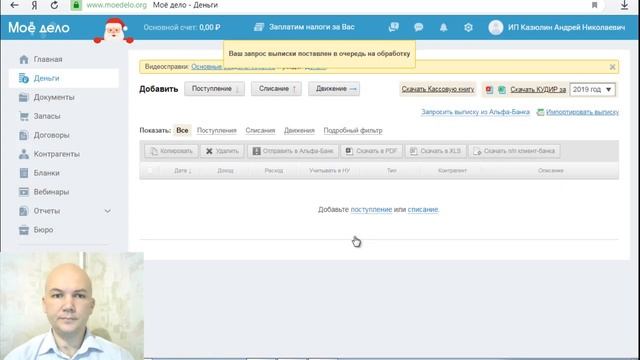Click Скачать Кассовую книгу
Viewport: 640px width, 360px height.
coord(438,89)
